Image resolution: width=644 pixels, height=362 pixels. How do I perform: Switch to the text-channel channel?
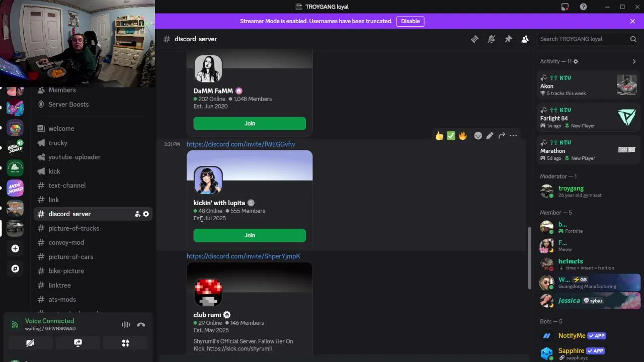(93, 186)
